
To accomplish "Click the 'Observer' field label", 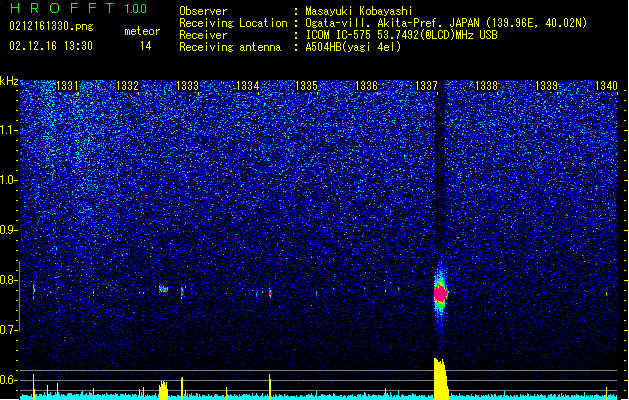I will [203, 11].
